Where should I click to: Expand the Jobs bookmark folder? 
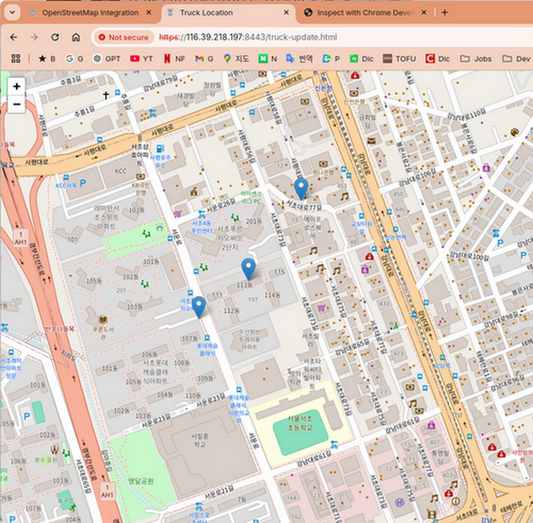coord(476,59)
